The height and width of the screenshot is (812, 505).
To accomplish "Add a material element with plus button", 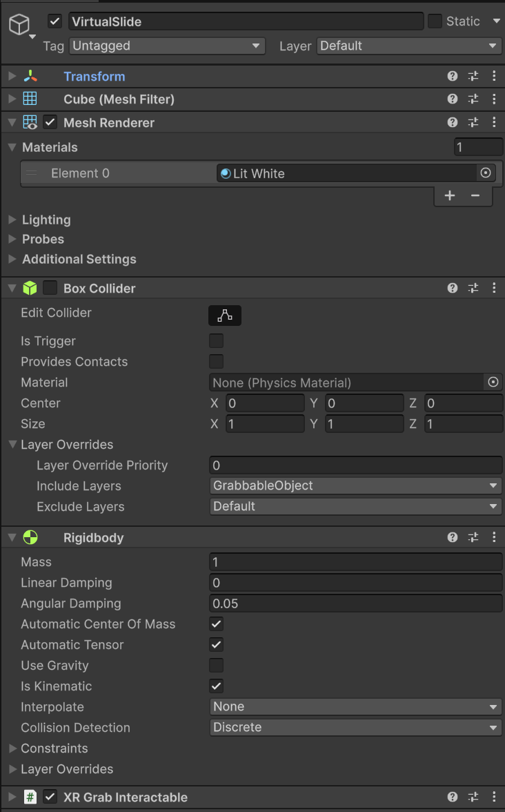I will tap(450, 195).
